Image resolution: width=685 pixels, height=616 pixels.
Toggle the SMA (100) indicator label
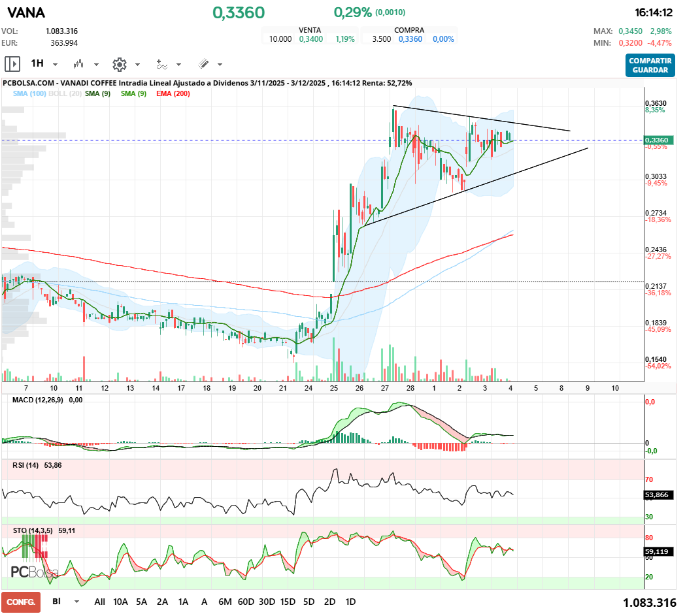coord(28,94)
